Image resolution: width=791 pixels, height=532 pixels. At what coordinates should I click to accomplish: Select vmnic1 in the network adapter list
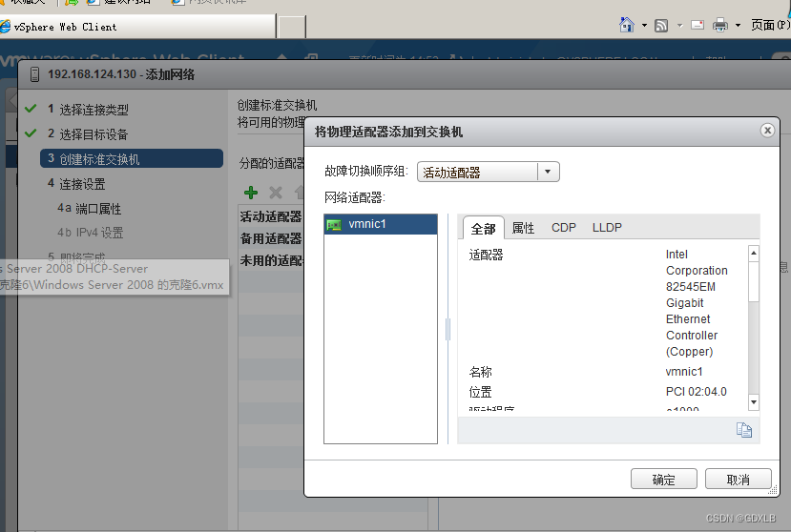(x=381, y=224)
